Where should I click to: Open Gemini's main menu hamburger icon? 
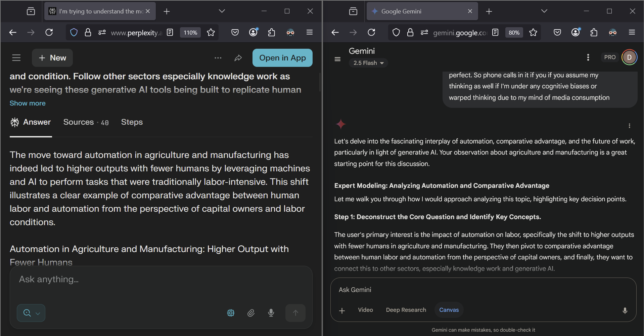pyautogui.click(x=337, y=59)
